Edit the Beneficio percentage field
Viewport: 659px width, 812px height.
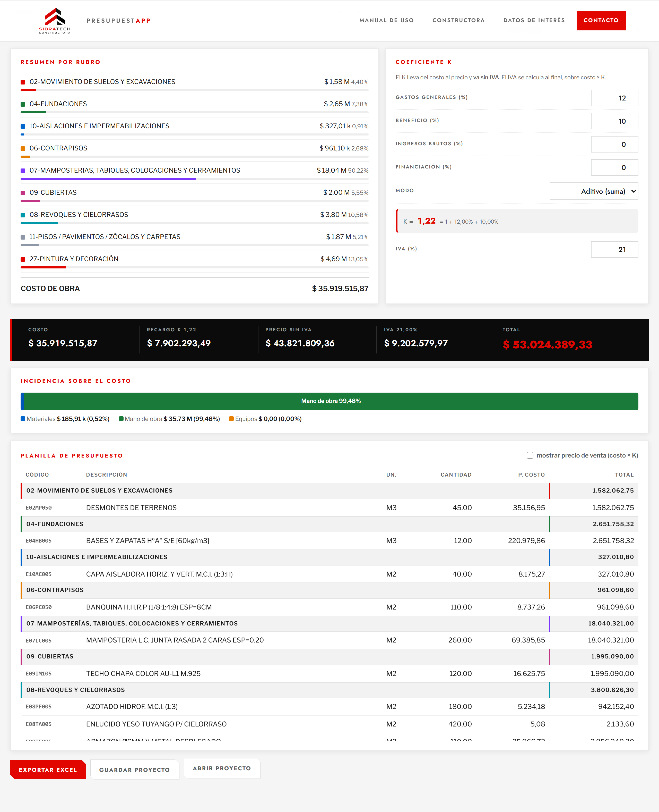pyautogui.click(x=614, y=121)
